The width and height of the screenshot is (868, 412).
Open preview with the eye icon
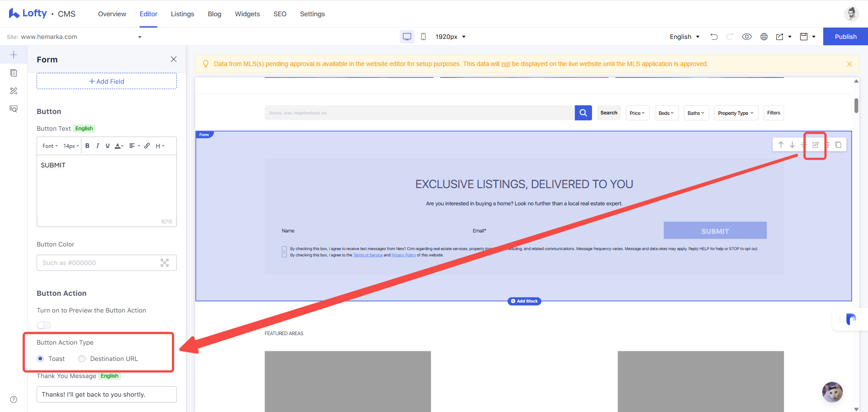747,37
